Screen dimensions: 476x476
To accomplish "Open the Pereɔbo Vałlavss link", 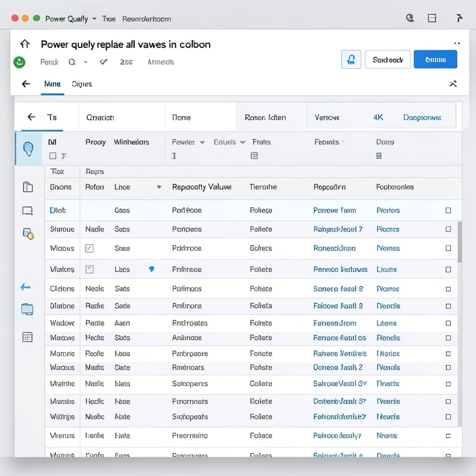I will pos(340,269).
